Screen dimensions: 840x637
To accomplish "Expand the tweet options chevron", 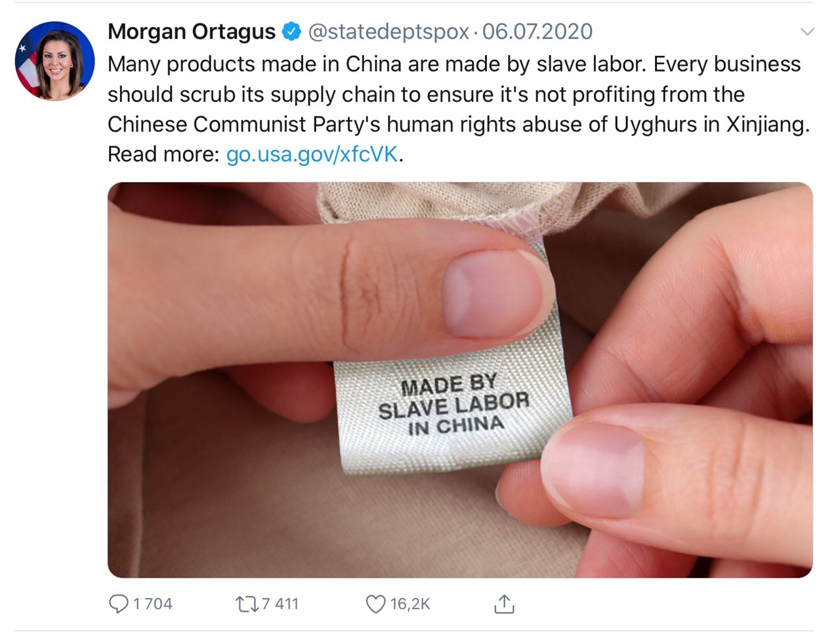I will tap(807, 32).
